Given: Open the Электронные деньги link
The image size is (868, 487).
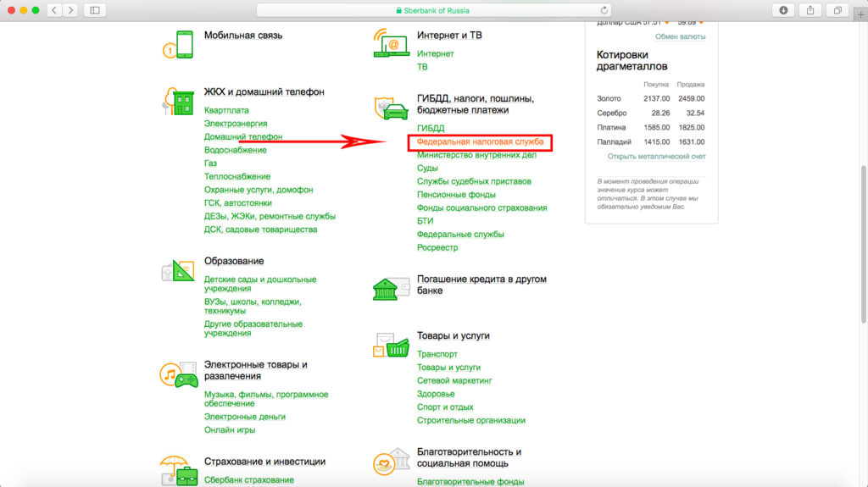Looking at the screenshot, I should 244,417.
